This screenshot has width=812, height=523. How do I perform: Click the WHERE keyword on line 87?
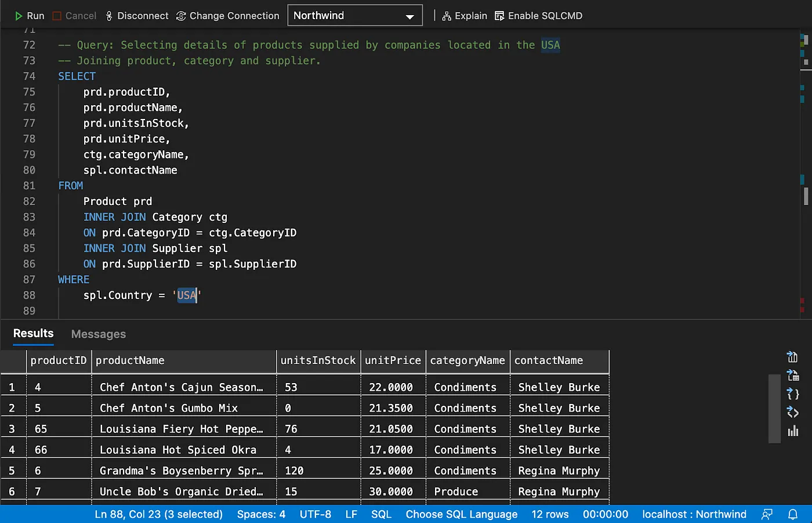74,280
